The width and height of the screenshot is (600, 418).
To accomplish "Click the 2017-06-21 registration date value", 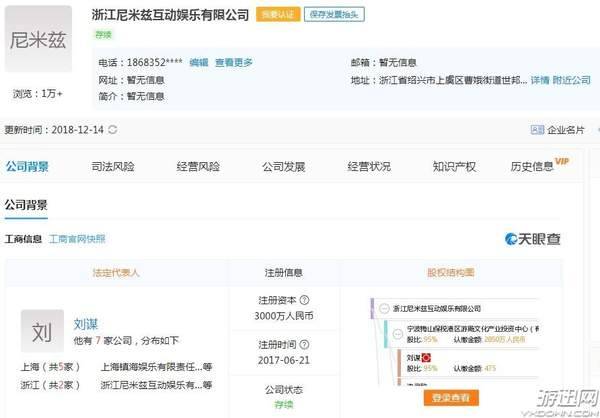I will (284, 360).
